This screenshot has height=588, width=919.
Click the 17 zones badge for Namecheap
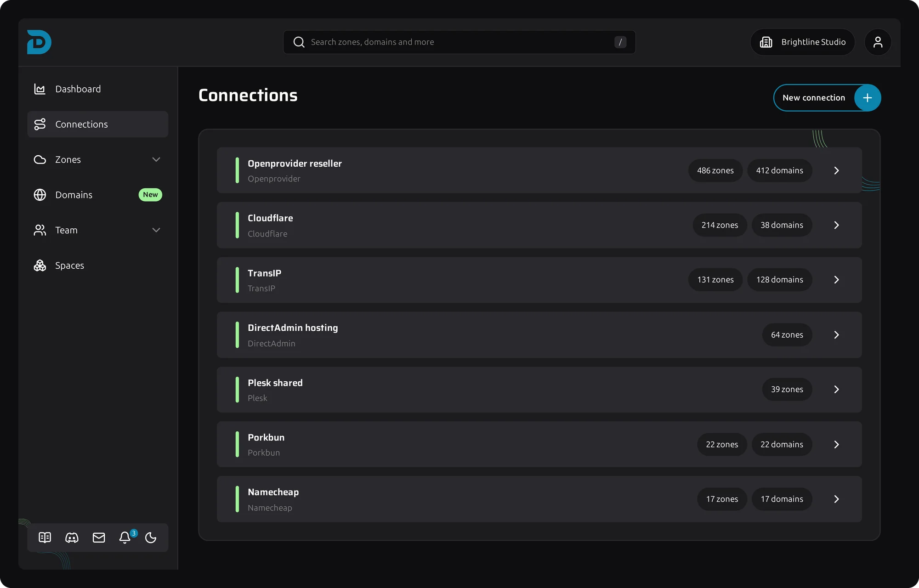tap(722, 499)
